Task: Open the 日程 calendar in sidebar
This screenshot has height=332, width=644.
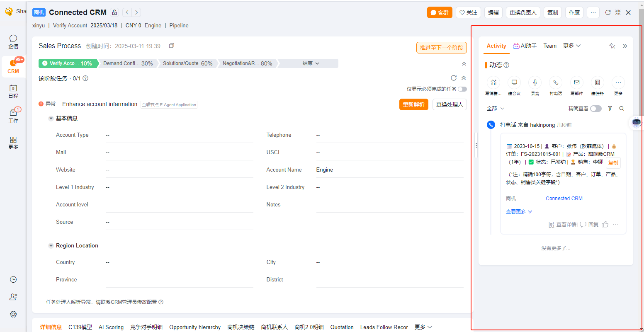Action: [x=13, y=91]
